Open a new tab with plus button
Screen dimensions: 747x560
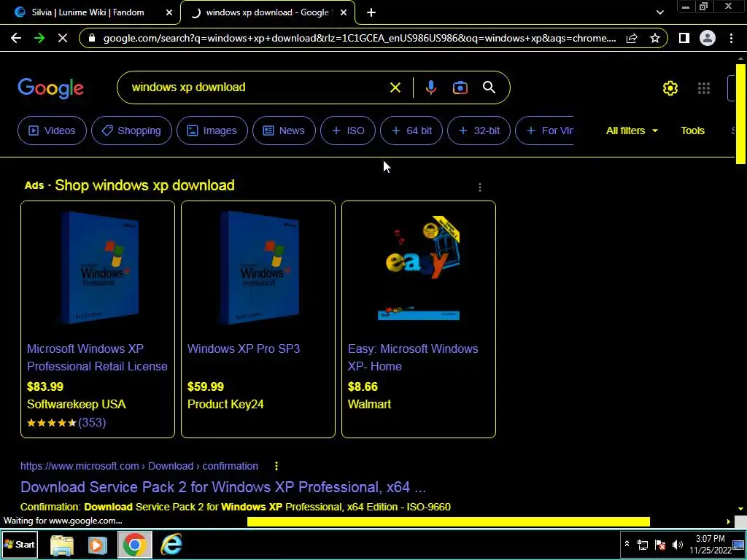pyautogui.click(x=371, y=13)
